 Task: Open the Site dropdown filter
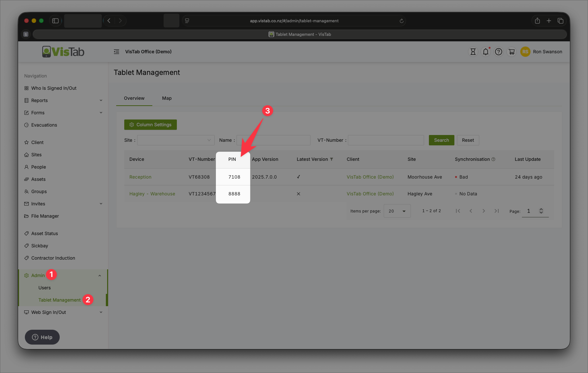click(176, 140)
